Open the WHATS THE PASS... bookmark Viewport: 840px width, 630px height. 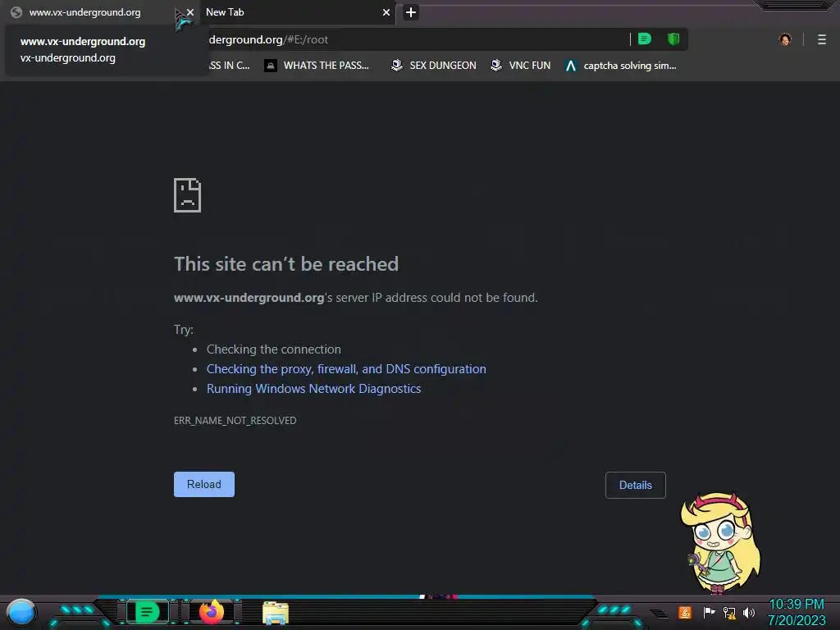[x=317, y=66]
